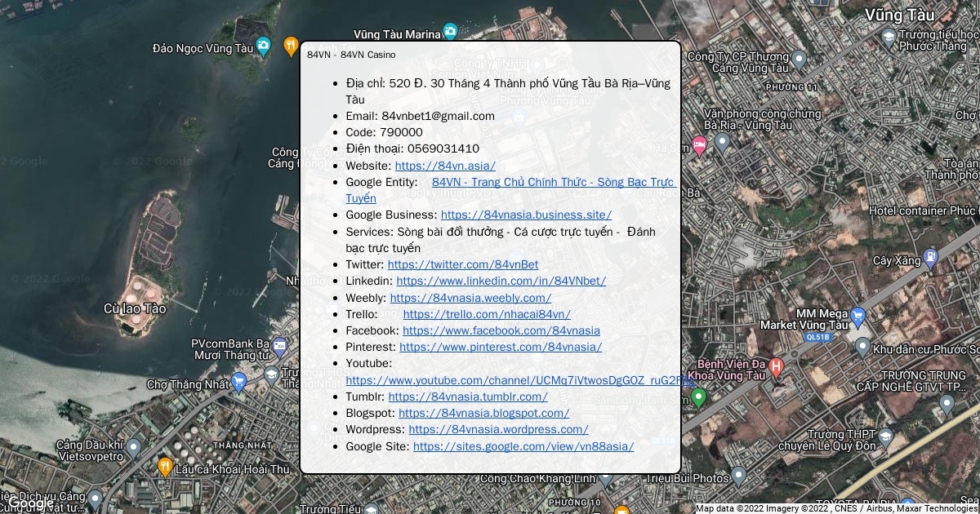Click the Cây Xăng gas station pin
The height and width of the screenshot is (514, 980).
point(930,259)
